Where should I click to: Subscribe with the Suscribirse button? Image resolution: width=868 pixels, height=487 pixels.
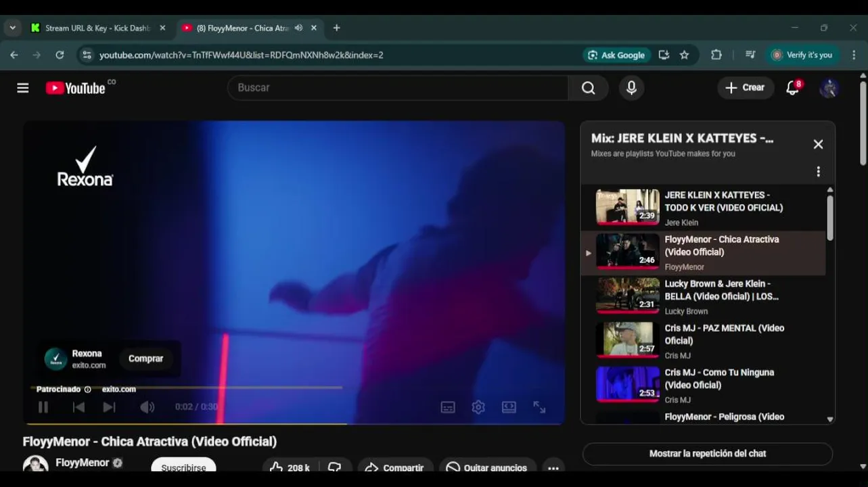point(183,466)
